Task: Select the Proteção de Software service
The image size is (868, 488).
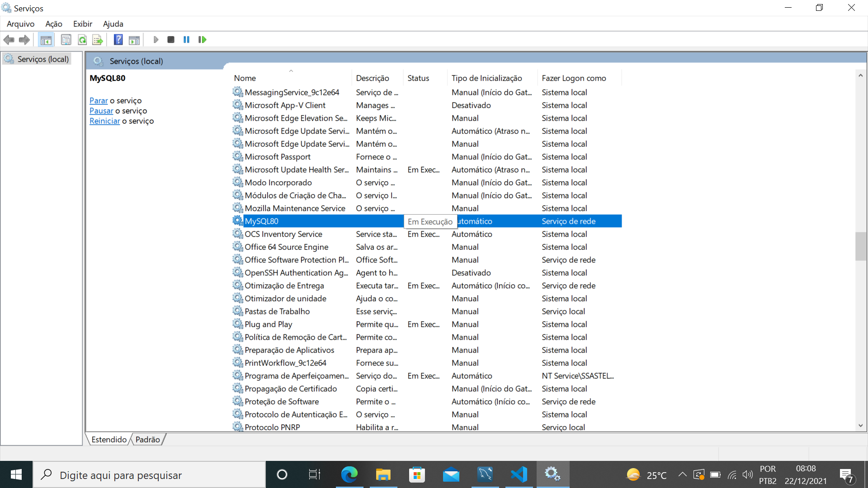Action: pos(427,402)
